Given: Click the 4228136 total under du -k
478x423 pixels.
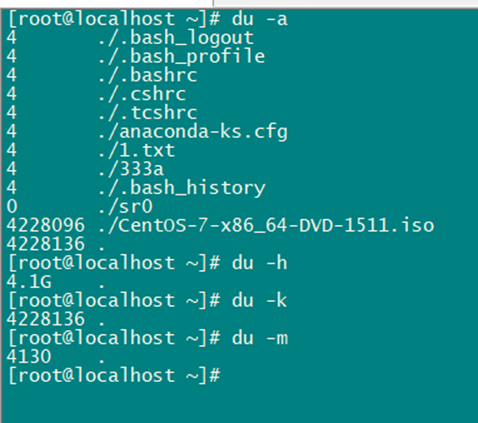Looking at the screenshot, I should 46,319.
